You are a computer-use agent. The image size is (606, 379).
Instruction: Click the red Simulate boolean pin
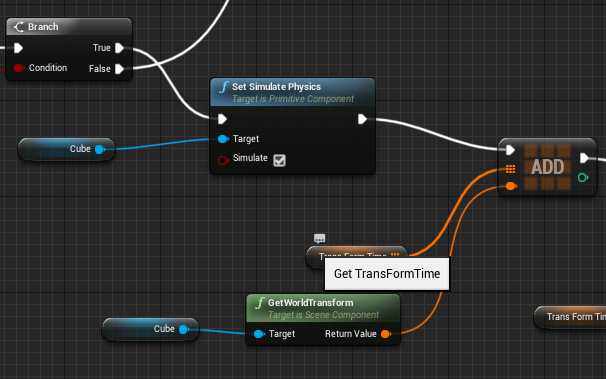(x=223, y=160)
